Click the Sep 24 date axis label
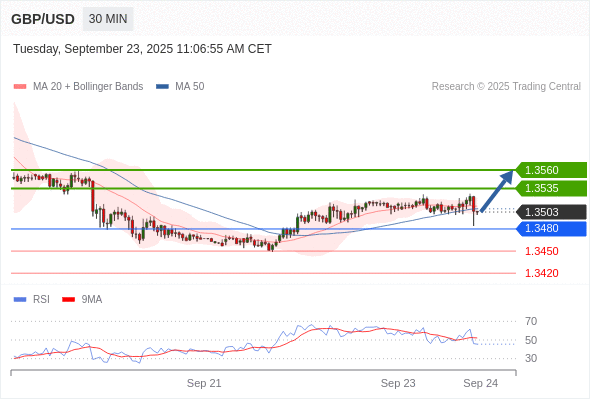 [x=481, y=383]
